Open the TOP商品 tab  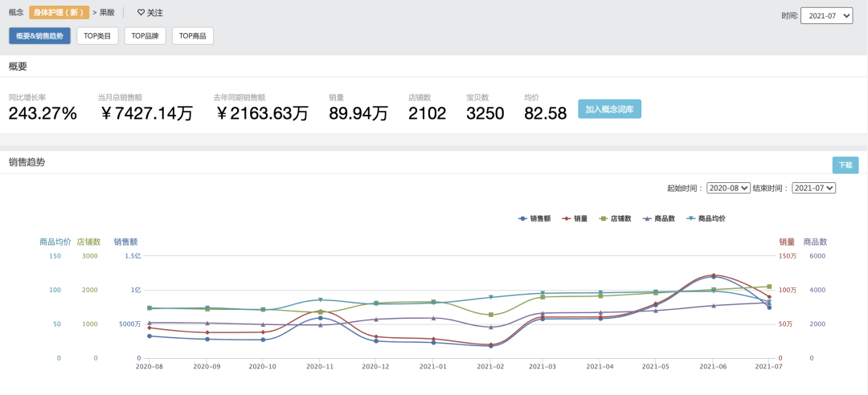[193, 36]
